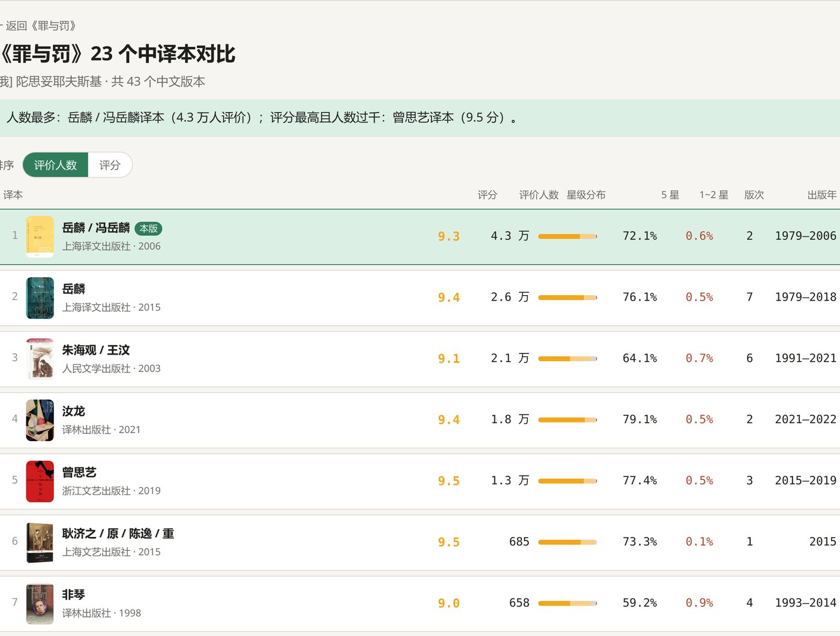Click the 1~2 星 column header
Viewport: 840px width, 636px height.
click(714, 195)
